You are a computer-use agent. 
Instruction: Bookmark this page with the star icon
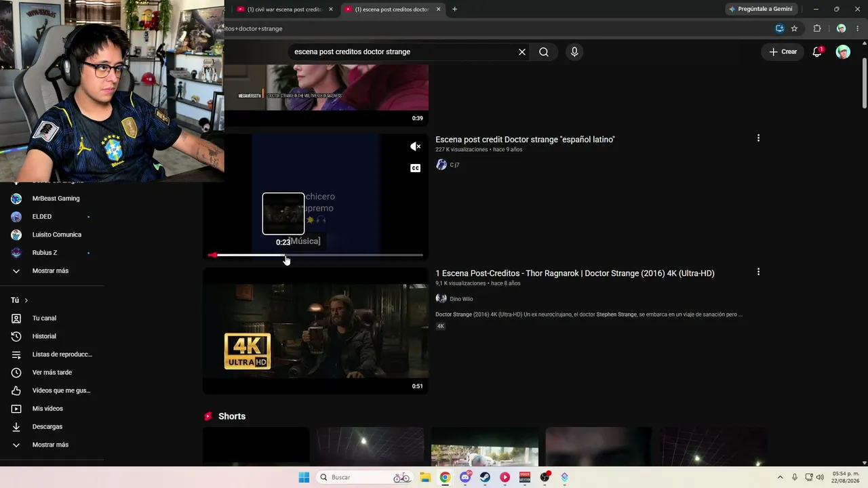(x=794, y=28)
